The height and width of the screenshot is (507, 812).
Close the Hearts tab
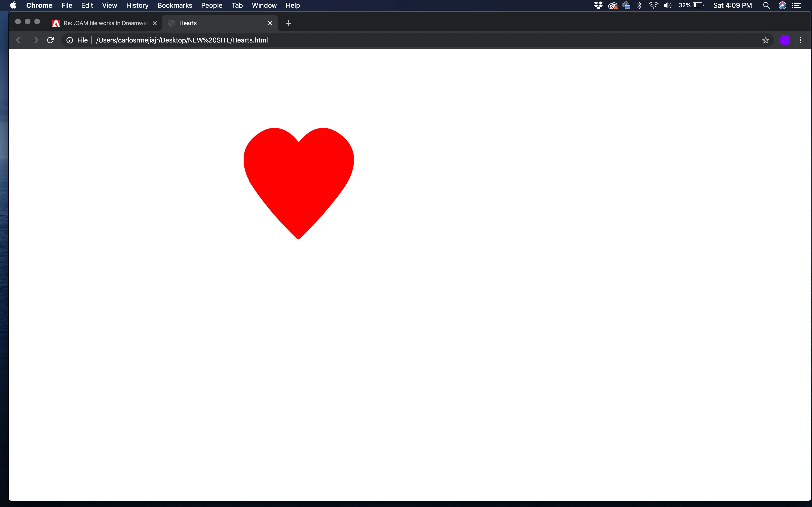pos(270,23)
